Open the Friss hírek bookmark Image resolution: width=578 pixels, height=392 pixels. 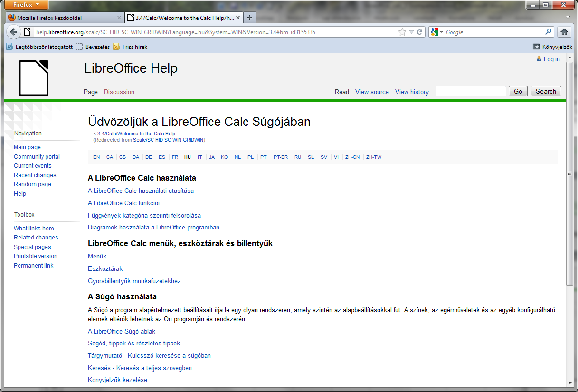click(130, 47)
